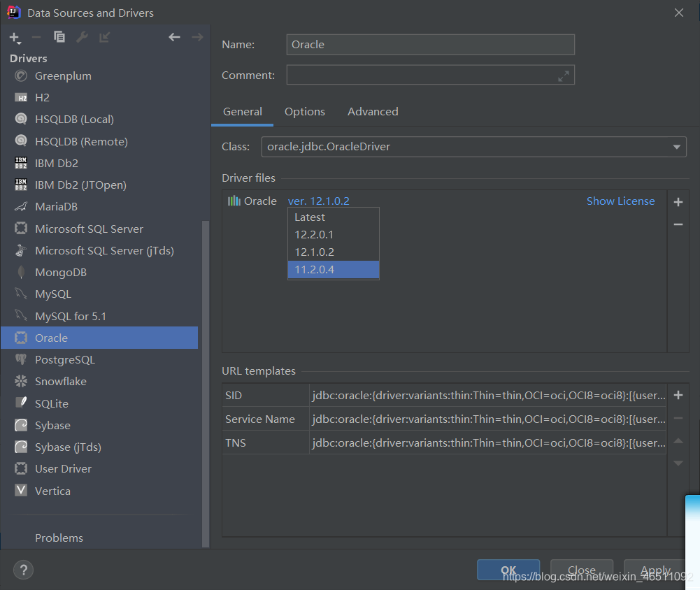Click the HSQLDB (Local) driver icon
The width and height of the screenshot is (700, 590).
21,119
